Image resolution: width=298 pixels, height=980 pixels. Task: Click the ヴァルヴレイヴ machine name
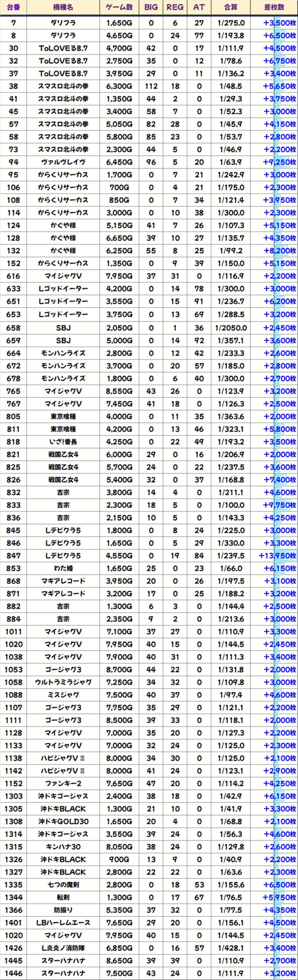point(63,162)
